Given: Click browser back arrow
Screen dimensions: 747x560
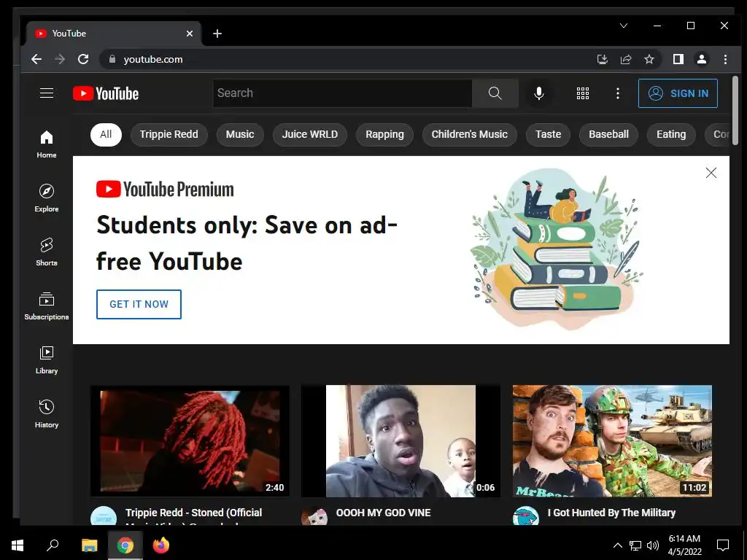Looking at the screenshot, I should click(x=36, y=59).
